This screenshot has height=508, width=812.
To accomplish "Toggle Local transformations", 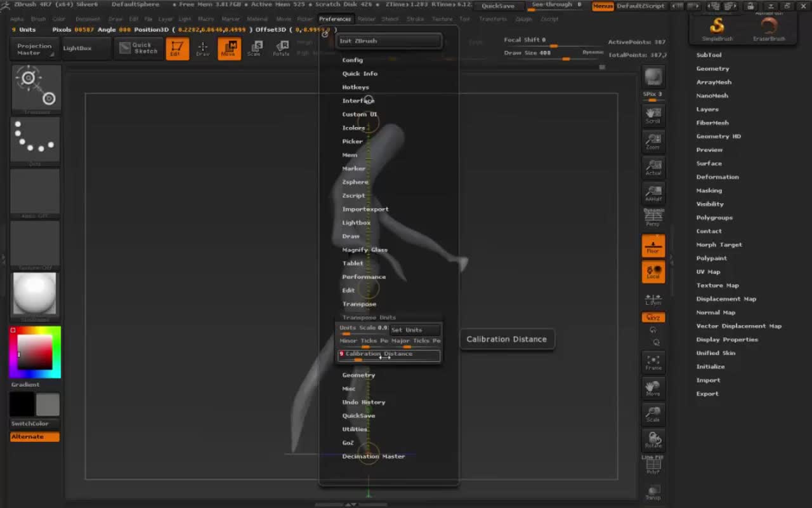I will point(653,272).
